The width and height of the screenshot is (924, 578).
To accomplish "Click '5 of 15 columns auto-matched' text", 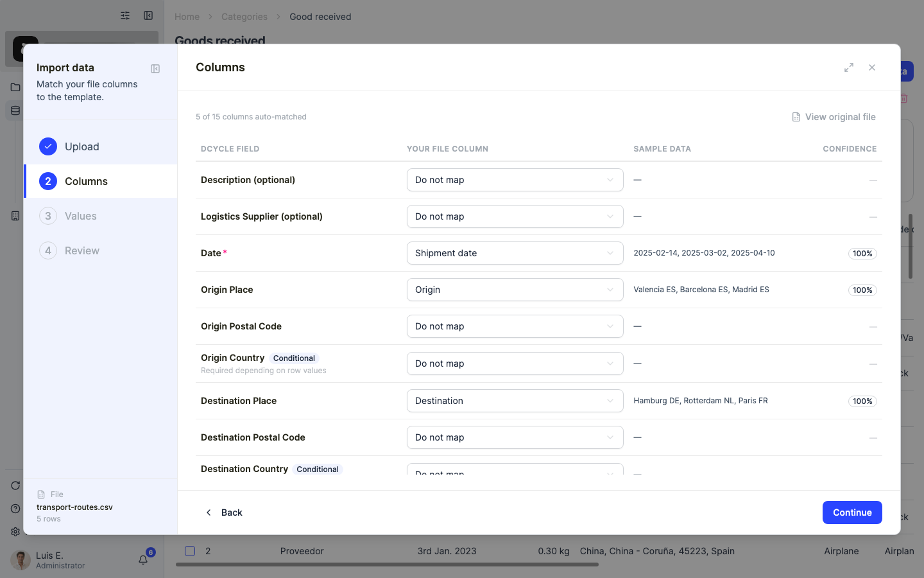I will point(251,117).
